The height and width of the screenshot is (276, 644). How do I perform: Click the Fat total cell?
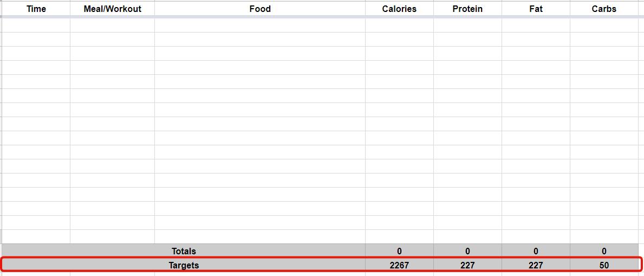coord(536,251)
